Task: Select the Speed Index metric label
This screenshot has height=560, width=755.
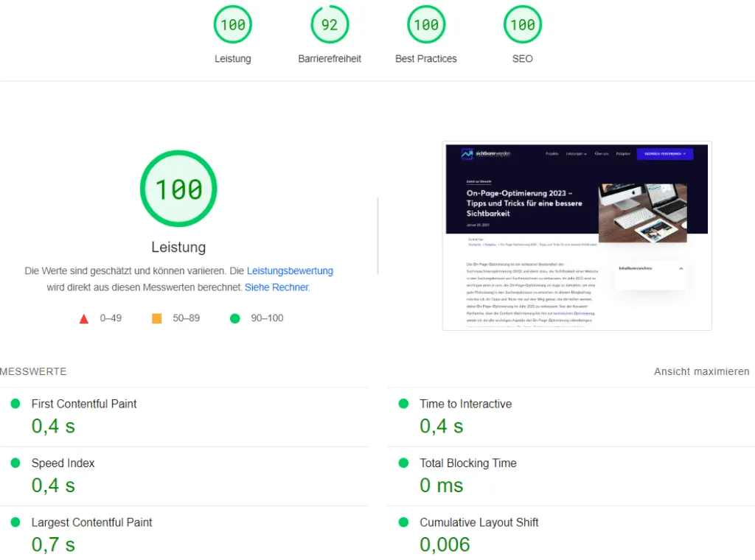Action: pyautogui.click(x=63, y=463)
